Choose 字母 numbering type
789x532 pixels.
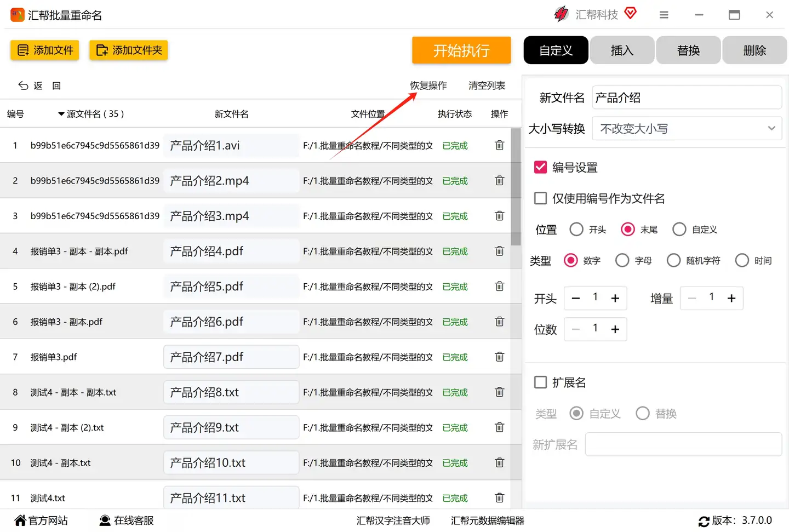(622, 260)
